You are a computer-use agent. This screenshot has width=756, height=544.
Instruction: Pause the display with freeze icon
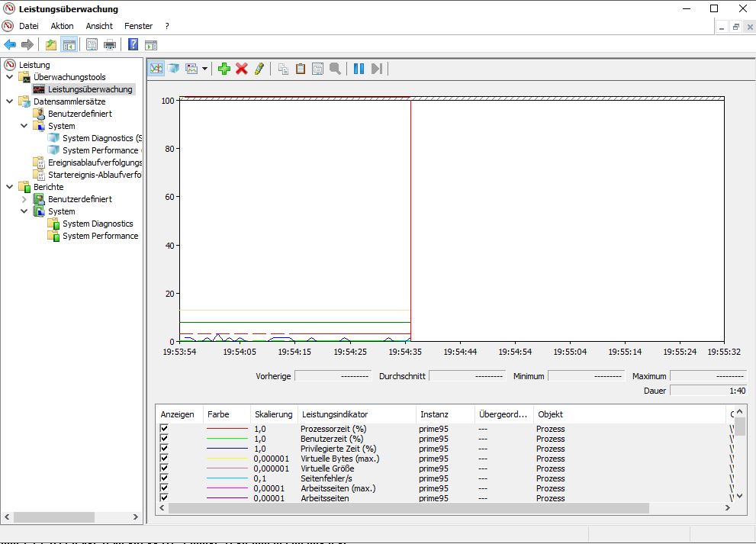click(359, 69)
